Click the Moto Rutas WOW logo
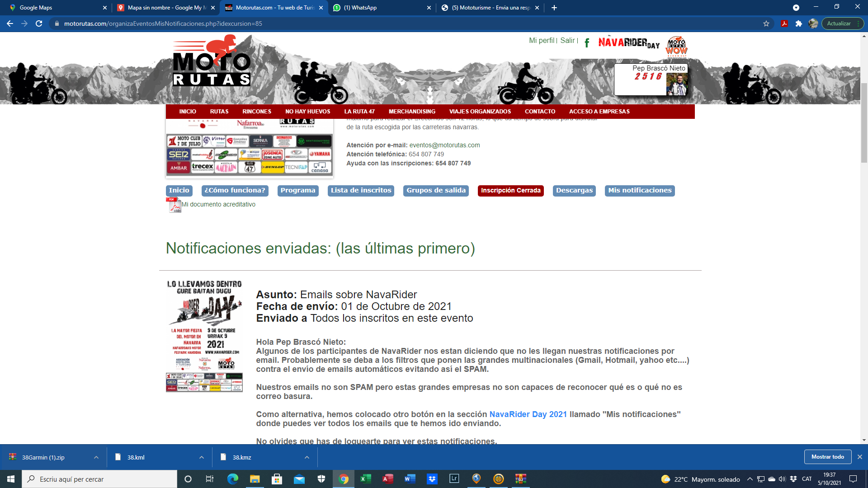Viewport: 868px width, 488px height. click(676, 47)
